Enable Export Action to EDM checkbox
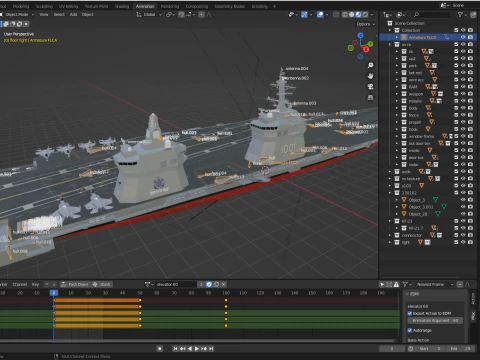Image resolution: width=480 pixels, height=360 pixels. click(x=410, y=313)
